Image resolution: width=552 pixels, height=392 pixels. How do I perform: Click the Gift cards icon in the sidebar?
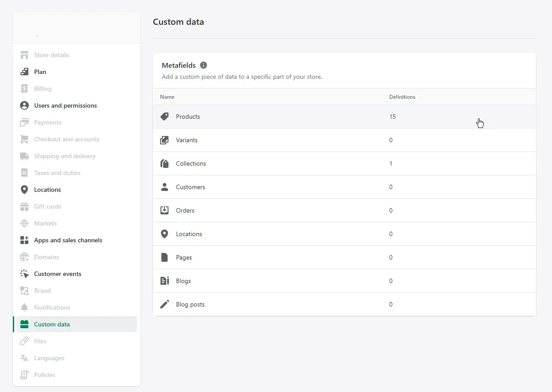click(x=25, y=206)
